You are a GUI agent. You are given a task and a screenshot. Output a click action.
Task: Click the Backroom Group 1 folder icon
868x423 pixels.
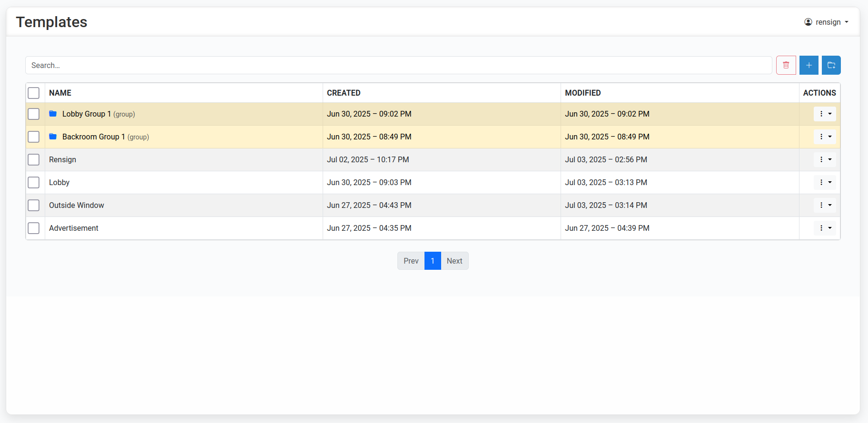53,137
